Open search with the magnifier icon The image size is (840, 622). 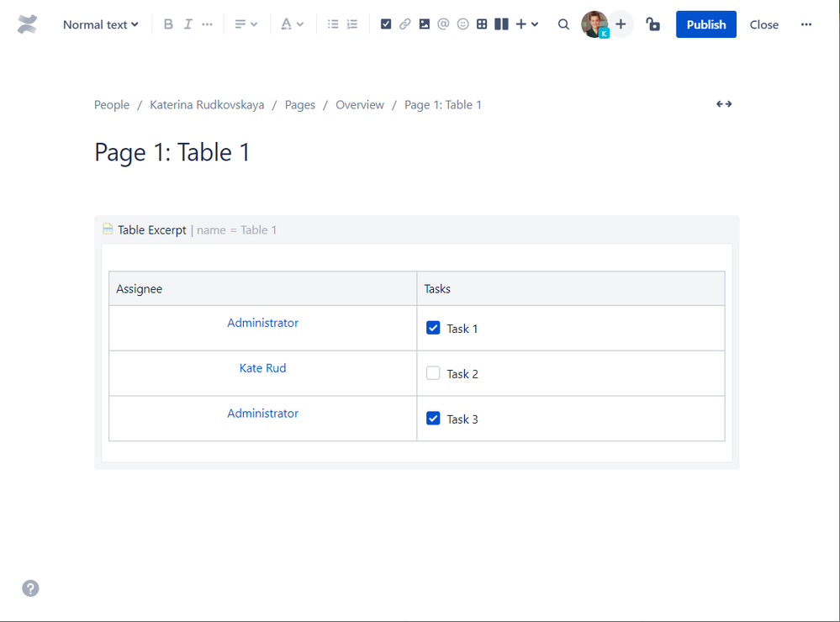pyautogui.click(x=563, y=24)
